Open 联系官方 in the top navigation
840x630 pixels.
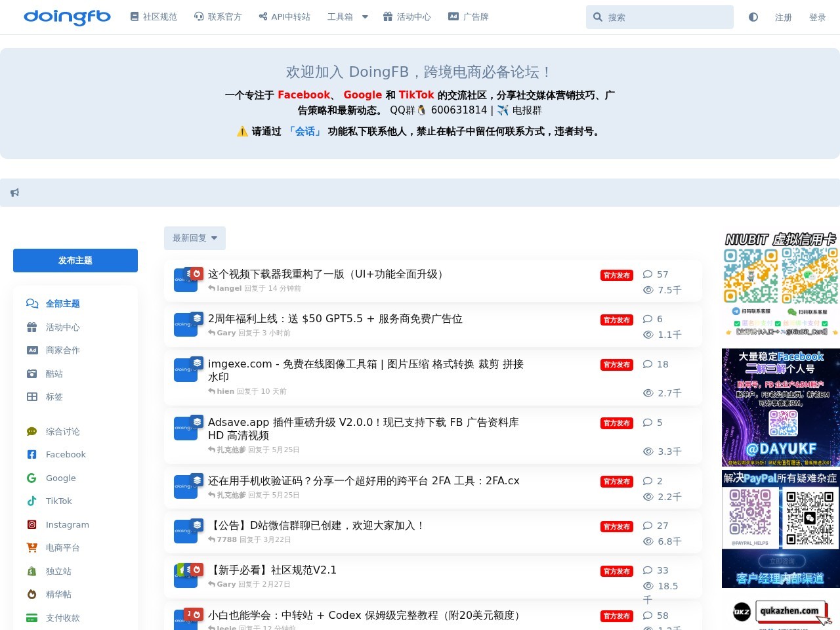click(218, 17)
